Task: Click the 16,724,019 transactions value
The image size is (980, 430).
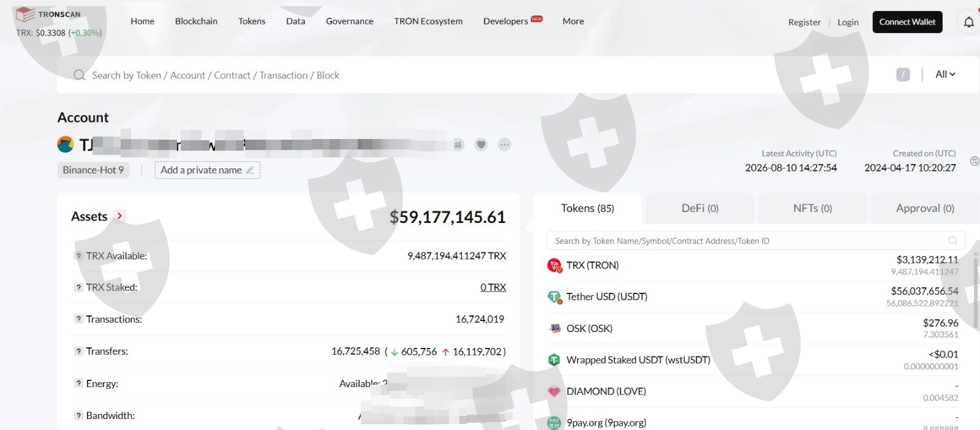Action: pos(480,319)
